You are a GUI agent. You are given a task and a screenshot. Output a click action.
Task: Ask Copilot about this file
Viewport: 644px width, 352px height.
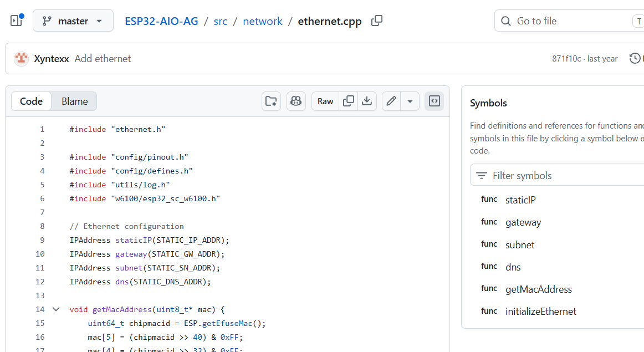[296, 101]
